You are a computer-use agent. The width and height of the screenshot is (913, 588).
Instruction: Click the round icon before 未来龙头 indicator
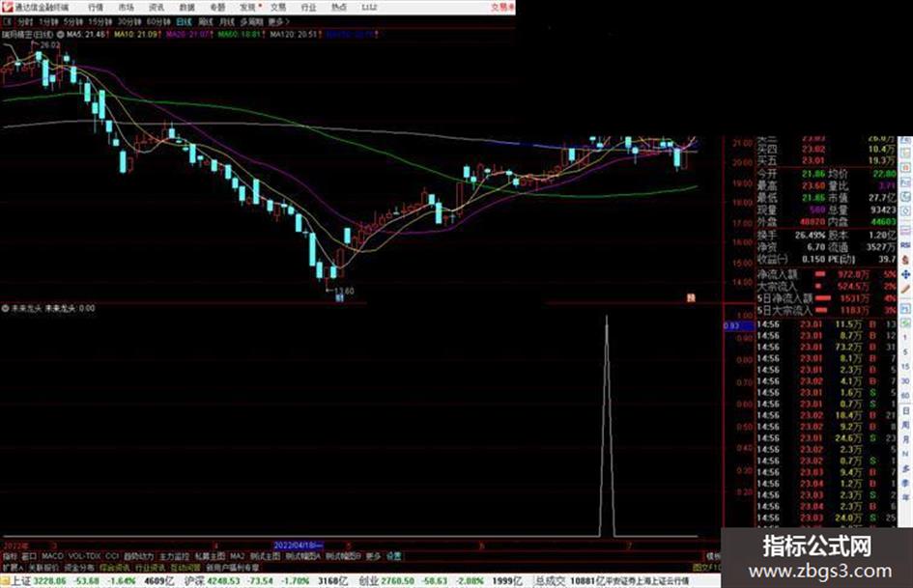pos(5,309)
